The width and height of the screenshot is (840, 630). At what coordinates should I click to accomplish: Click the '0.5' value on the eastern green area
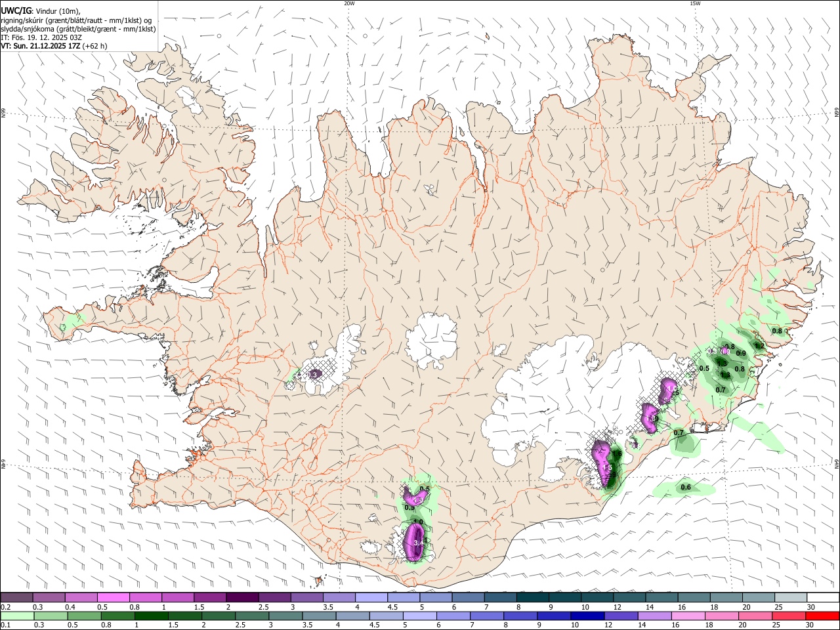pyautogui.click(x=705, y=369)
